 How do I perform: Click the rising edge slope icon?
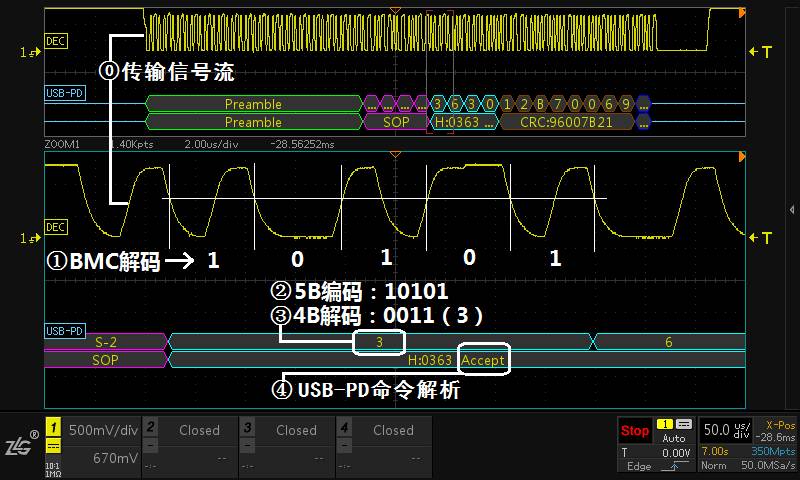pyautogui.click(x=674, y=466)
